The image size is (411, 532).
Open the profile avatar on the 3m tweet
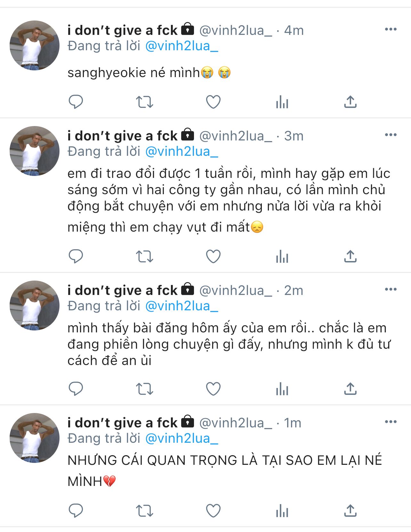[x=35, y=151]
